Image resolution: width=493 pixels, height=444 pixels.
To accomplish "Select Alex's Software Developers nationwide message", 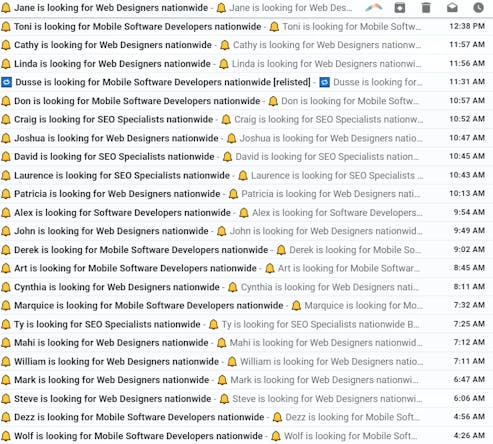I will coord(246,212).
